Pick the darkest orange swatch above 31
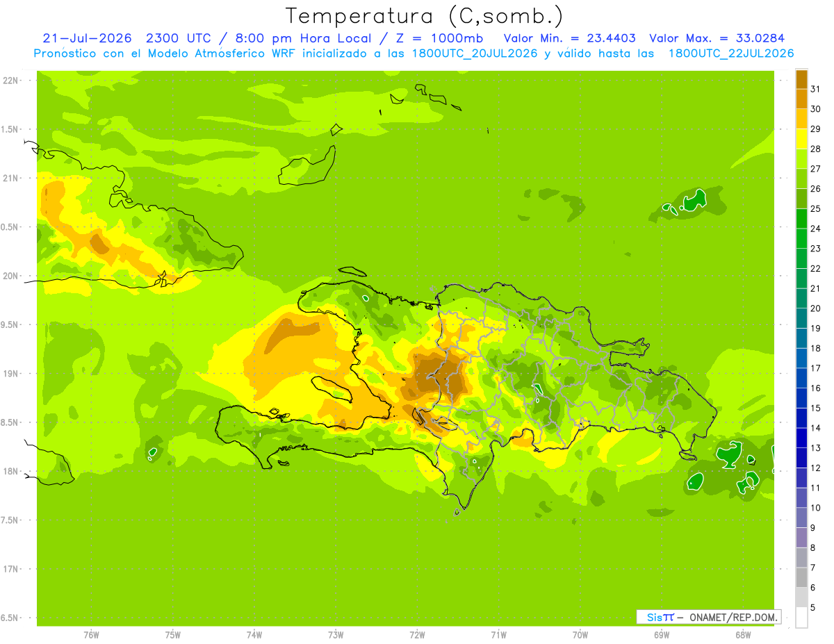The width and height of the screenshot is (834, 644). click(801, 79)
